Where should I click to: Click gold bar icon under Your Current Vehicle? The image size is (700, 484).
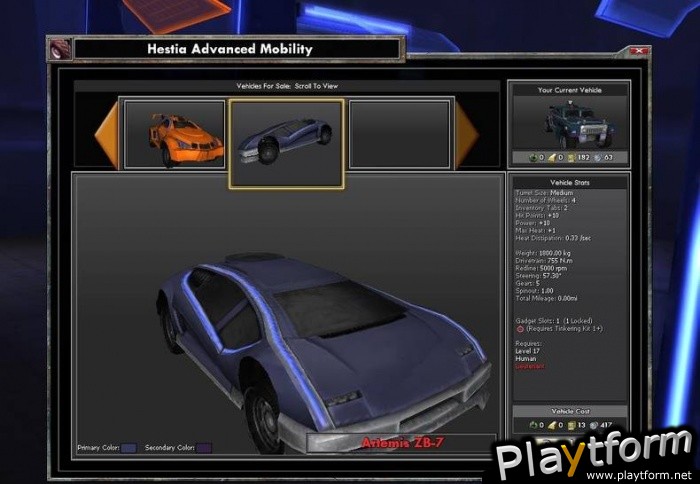pos(553,158)
